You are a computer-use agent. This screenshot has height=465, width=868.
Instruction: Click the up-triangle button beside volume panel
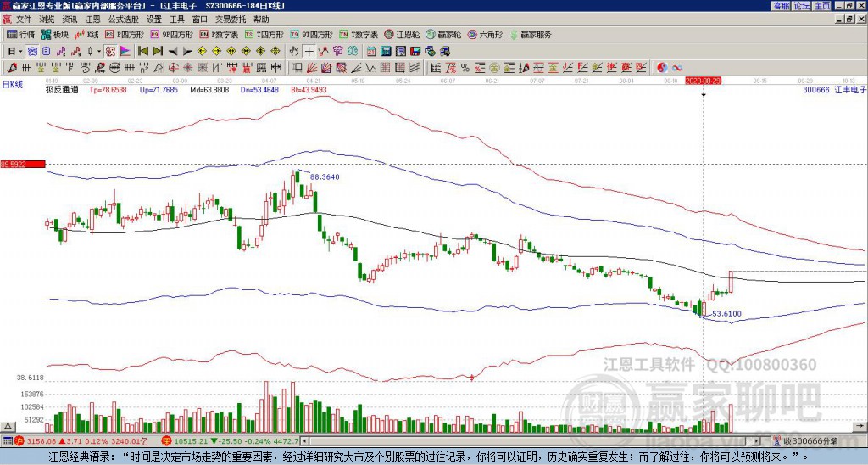[x=8, y=426]
